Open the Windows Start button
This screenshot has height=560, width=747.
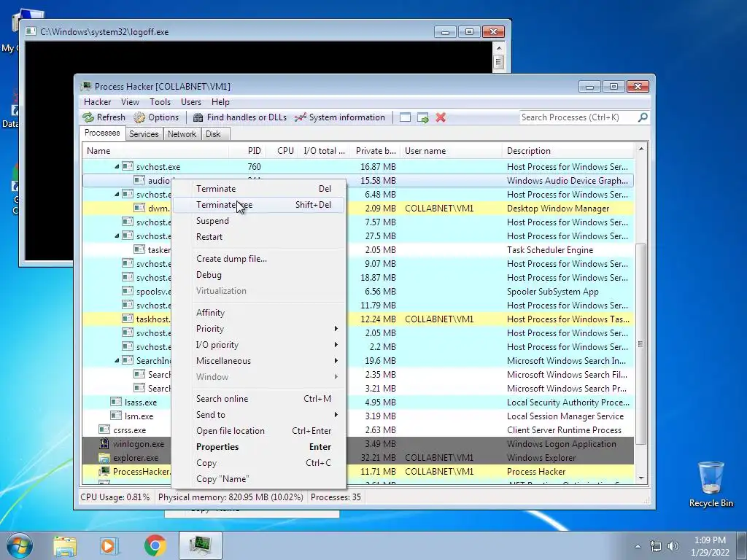(x=20, y=545)
